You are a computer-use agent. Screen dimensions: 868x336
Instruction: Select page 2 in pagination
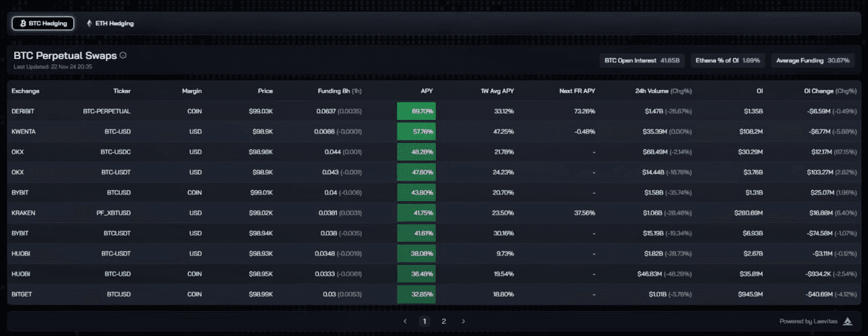coord(443,321)
